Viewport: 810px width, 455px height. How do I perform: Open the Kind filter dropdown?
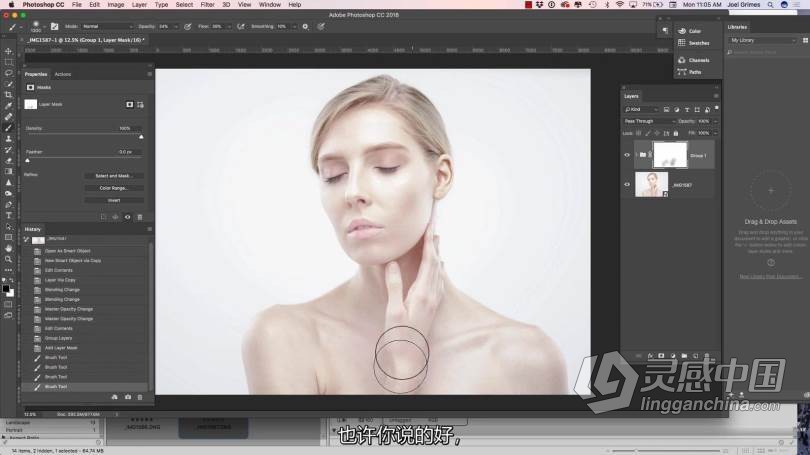[641, 109]
